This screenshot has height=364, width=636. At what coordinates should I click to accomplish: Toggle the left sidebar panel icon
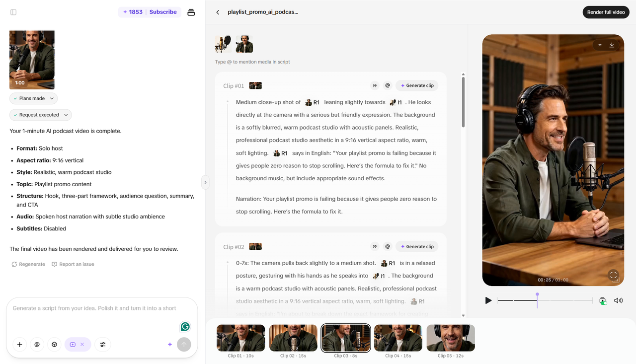pos(13,12)
